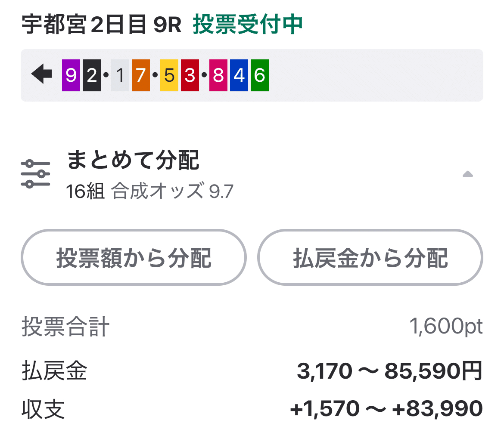Click the 払戻金 payout range amount
This screenshot has height=426, width=504.
pos(388,371)
